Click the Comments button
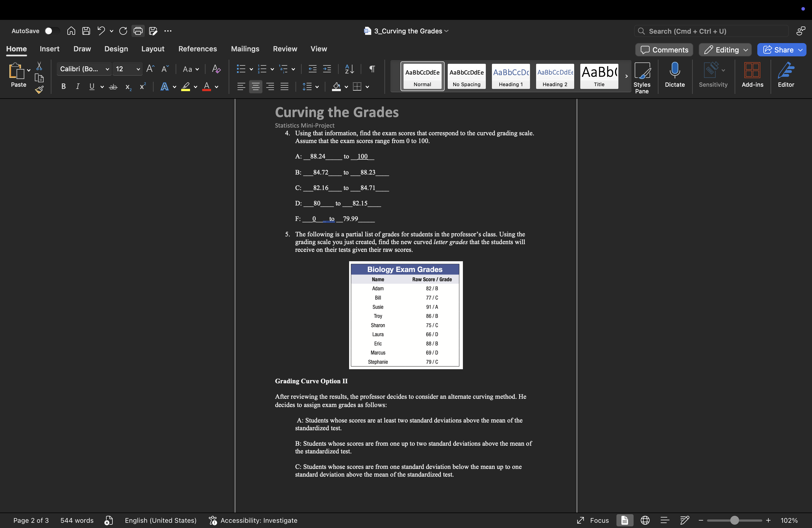This screenshot has width=812, height=528. coord(664,50)
